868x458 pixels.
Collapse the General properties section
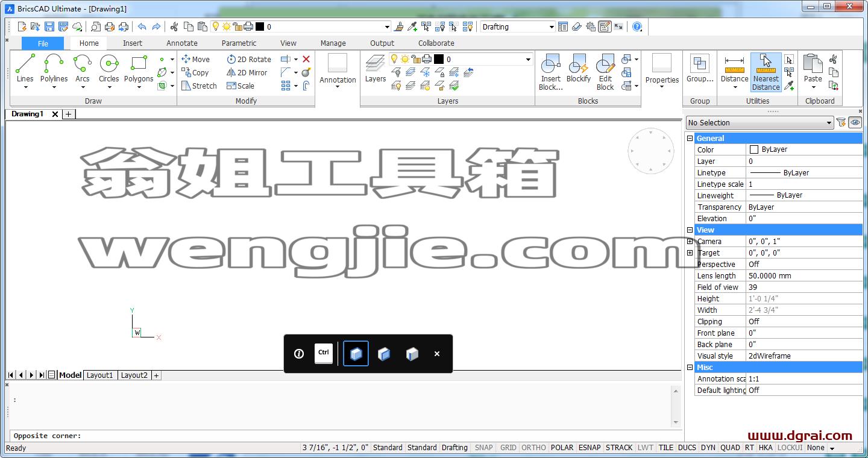tap(690, 138)
